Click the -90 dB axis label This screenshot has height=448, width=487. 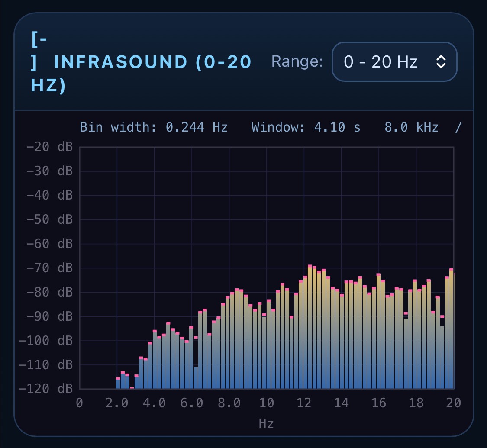coord(49,316)
